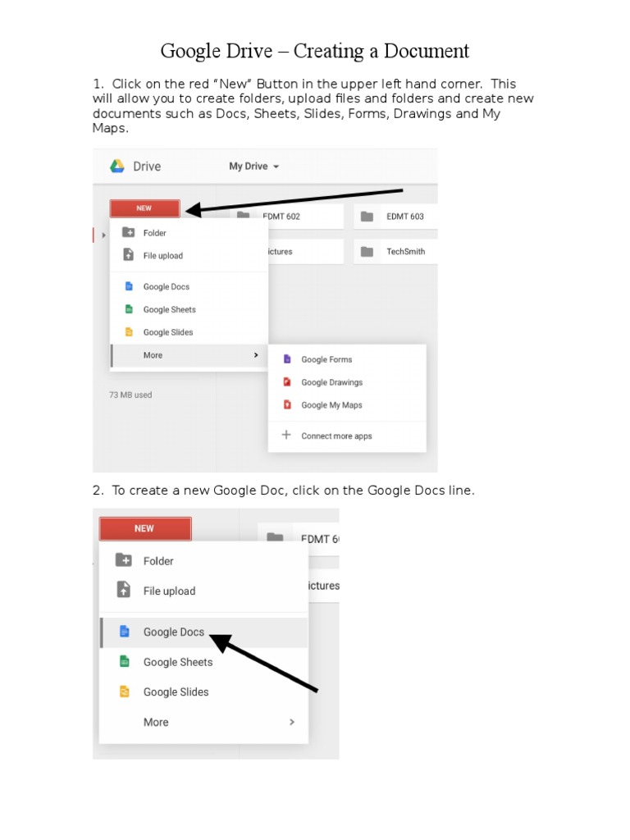Open the My Drive dropdown arrow

coord(276,167)
